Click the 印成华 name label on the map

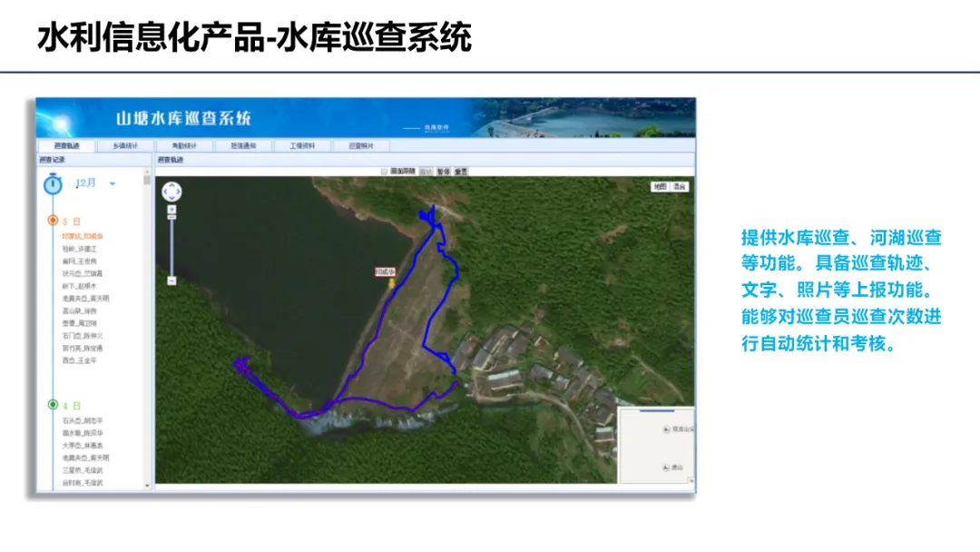[386, 272]
